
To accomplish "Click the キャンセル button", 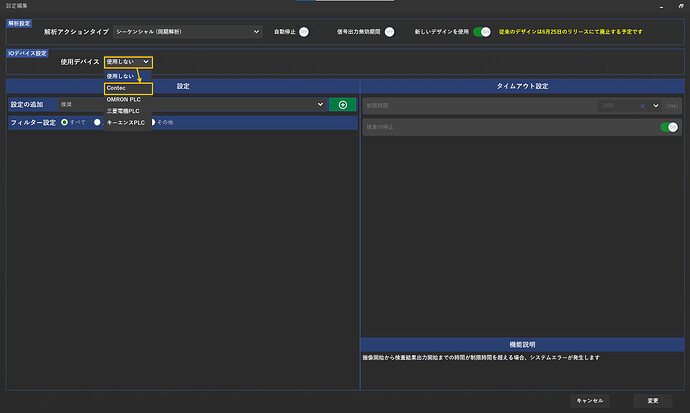I will 590,401.
